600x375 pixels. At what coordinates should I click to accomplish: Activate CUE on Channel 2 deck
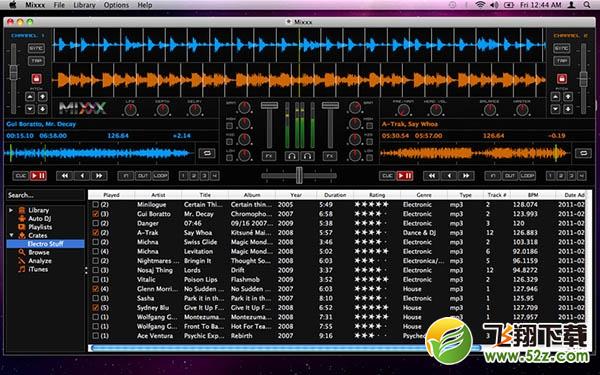(x=387, y=176)
